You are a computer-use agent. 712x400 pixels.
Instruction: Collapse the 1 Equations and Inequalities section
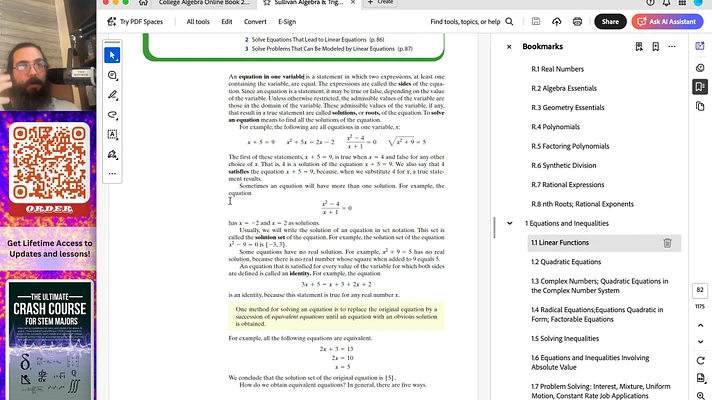[510, 223]
